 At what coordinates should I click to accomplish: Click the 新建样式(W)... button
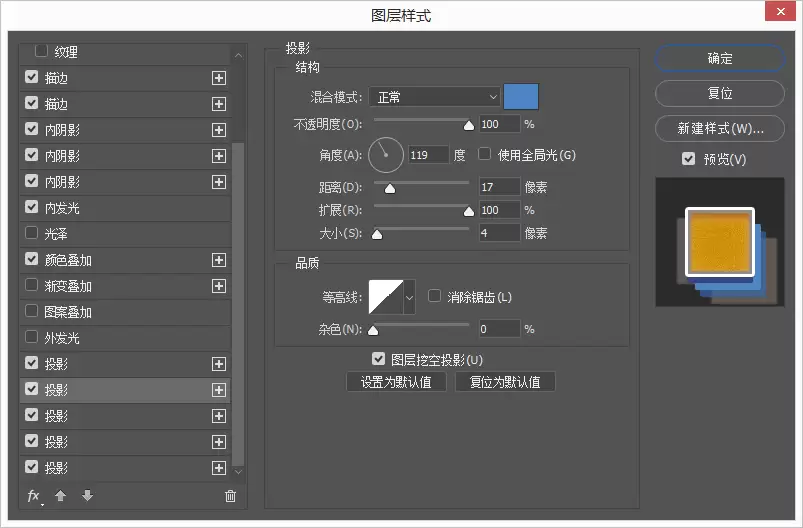(720, 128)
